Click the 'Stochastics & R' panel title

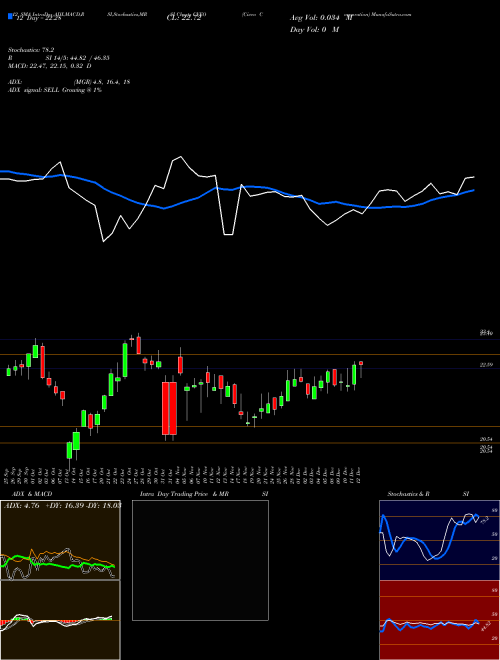408,494
